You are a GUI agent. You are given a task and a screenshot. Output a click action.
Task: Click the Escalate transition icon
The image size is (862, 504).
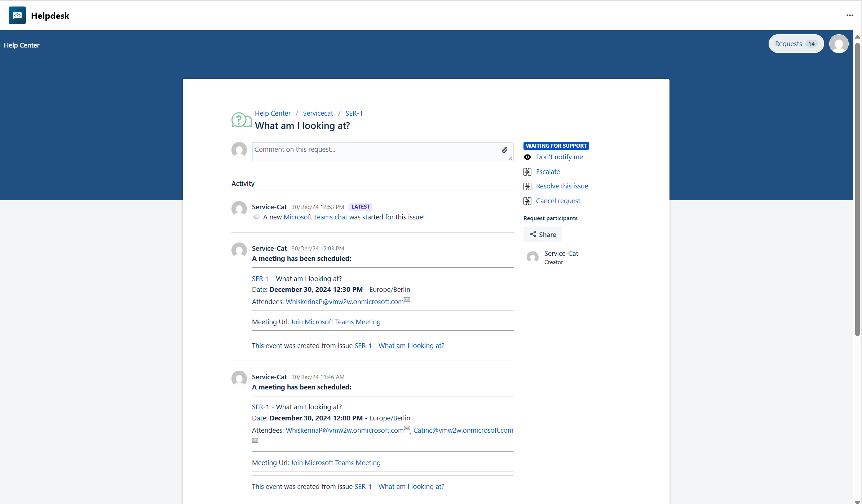527,171
